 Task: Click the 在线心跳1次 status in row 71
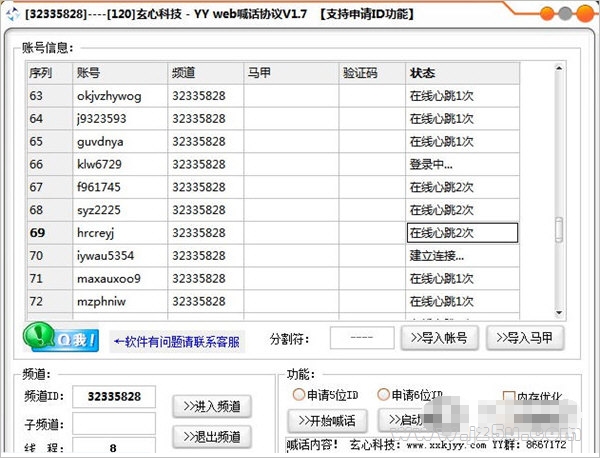click(x=463, y=278)
